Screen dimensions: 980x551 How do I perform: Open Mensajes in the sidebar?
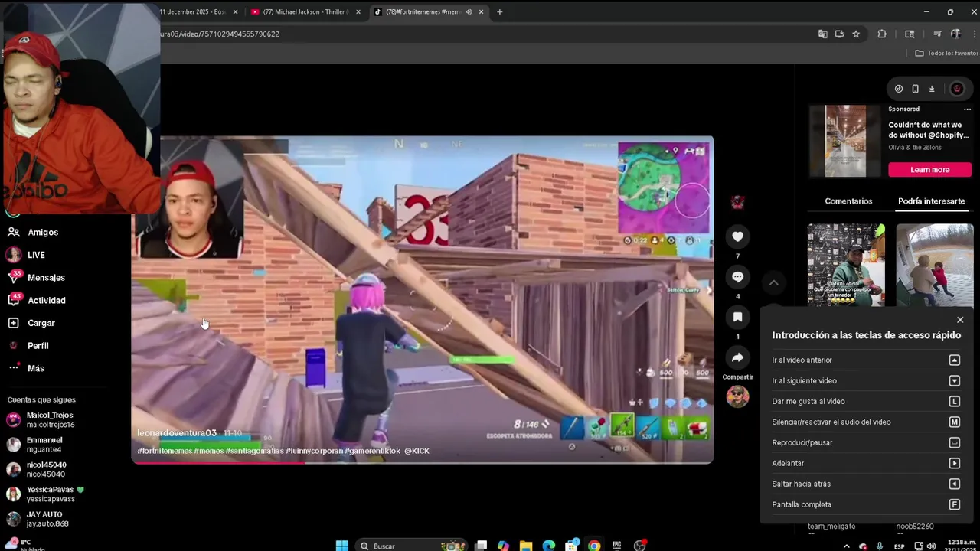click(37, 278)
